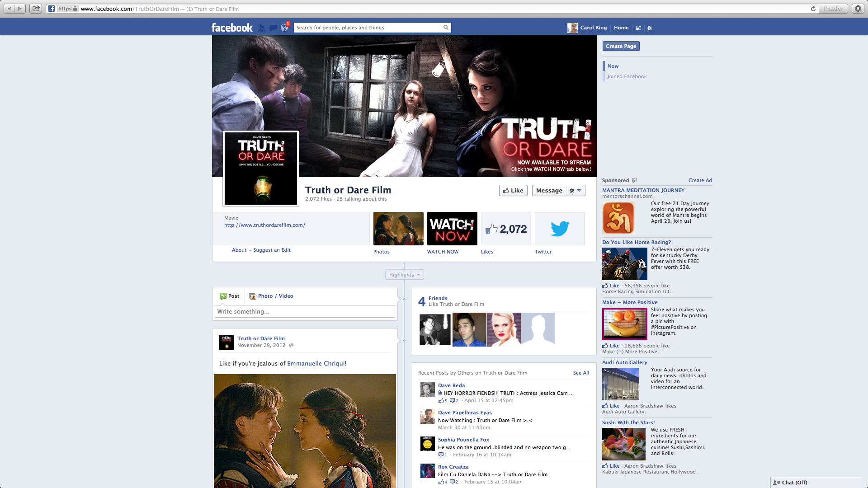Open the 2,072 Likes thumbs-up tile

point(506,229)
